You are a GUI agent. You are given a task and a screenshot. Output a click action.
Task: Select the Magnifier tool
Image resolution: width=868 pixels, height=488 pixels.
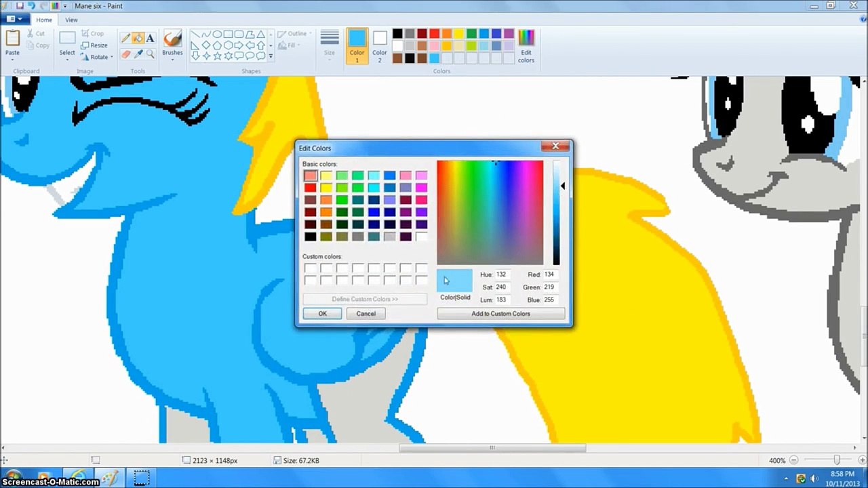pyautogui.click(x=151, y=54)
